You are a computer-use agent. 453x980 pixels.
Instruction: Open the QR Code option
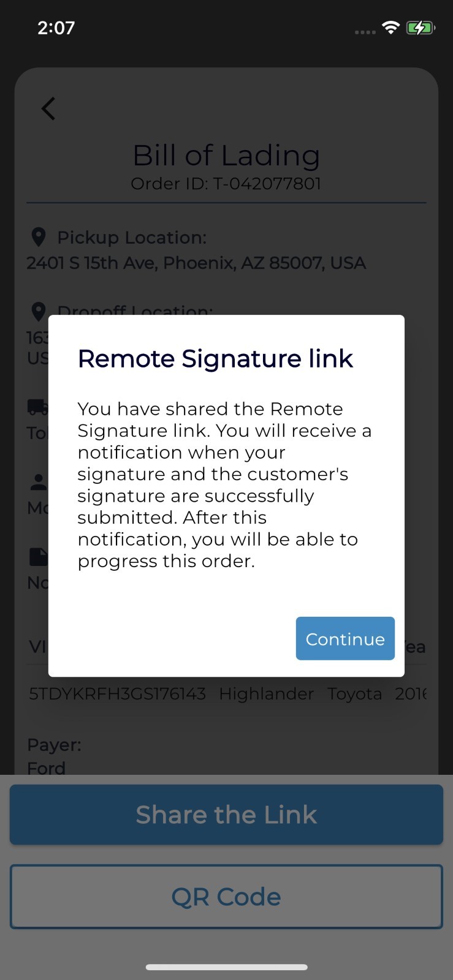(226, 897)
